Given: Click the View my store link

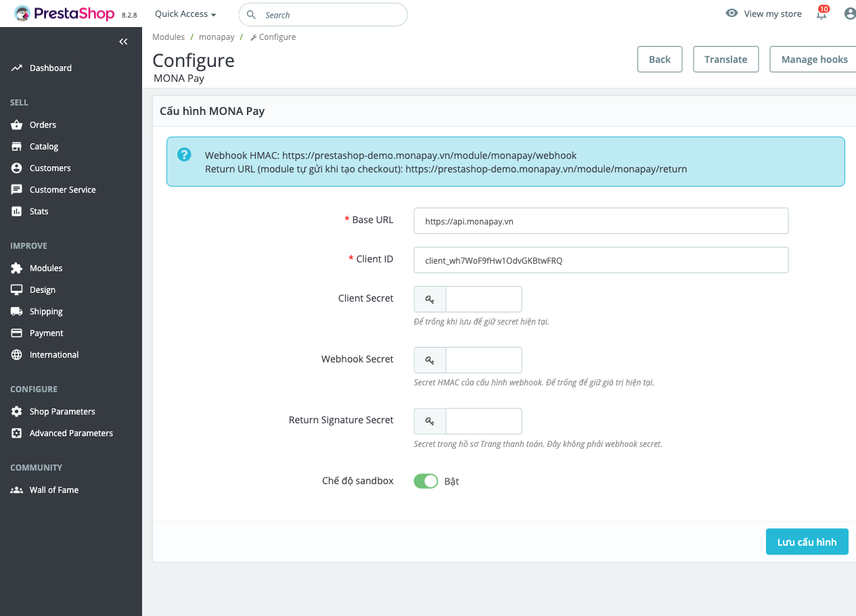Looking at the screenshot, I should coord(773,14).
